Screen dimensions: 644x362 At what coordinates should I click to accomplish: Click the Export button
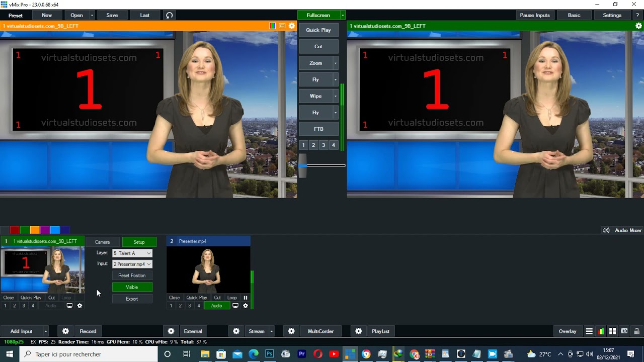[x=132, y=299]
